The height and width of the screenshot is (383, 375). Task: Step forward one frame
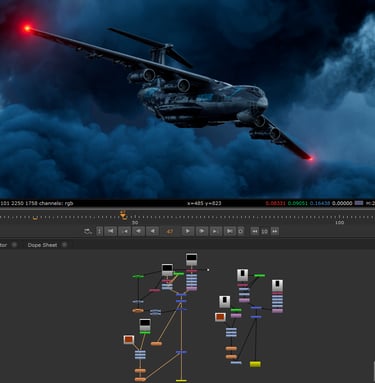pos(202,231)
